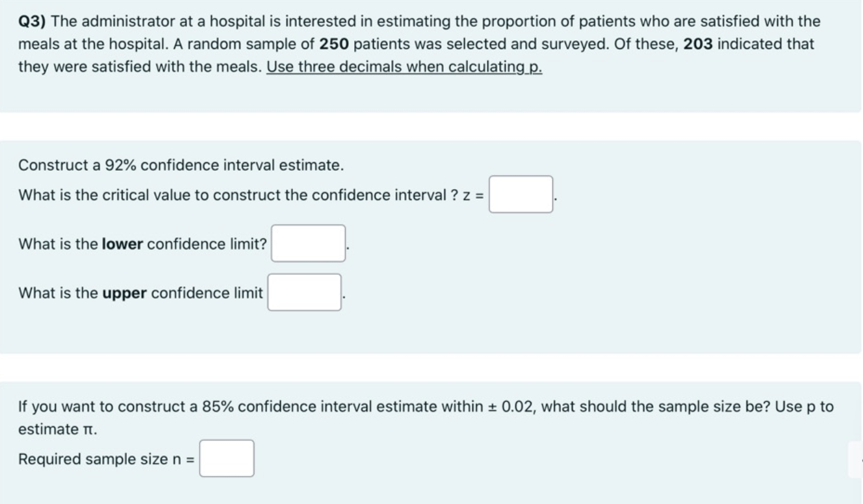Click the bold word 'lower'
863x504 pixels.
122,244
